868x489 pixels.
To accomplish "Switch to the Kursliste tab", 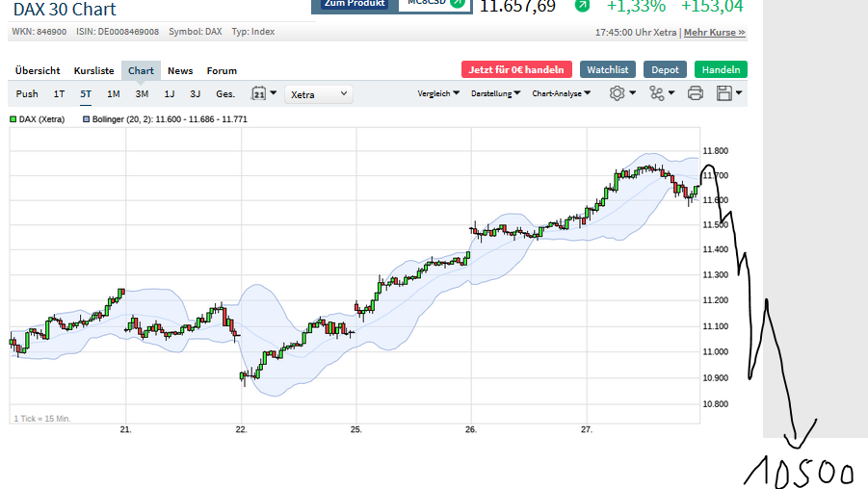I will click(x=93, y=70).
